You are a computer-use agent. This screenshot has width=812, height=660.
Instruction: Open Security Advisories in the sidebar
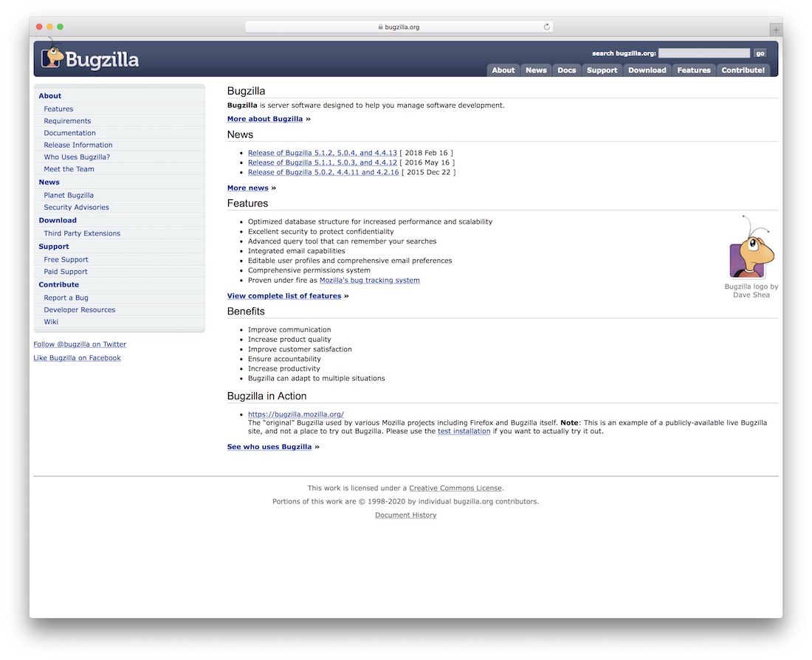point(76,207)
